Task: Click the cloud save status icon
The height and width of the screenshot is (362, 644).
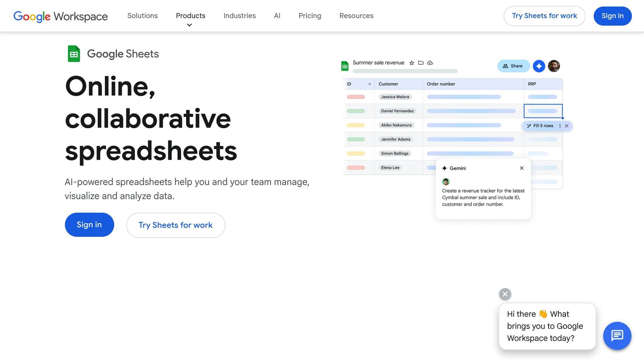Action: tap(430, 63)
